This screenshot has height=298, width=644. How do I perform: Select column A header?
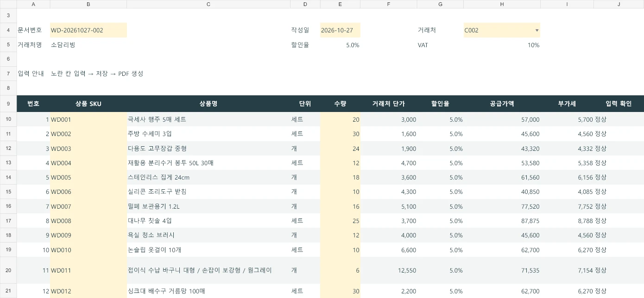coord(33,4)
